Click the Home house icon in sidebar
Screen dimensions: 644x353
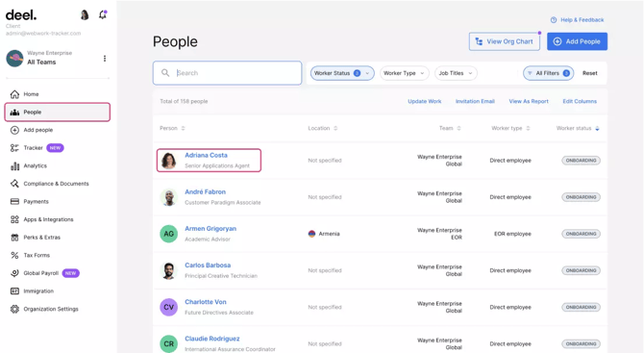pos(14,94)
